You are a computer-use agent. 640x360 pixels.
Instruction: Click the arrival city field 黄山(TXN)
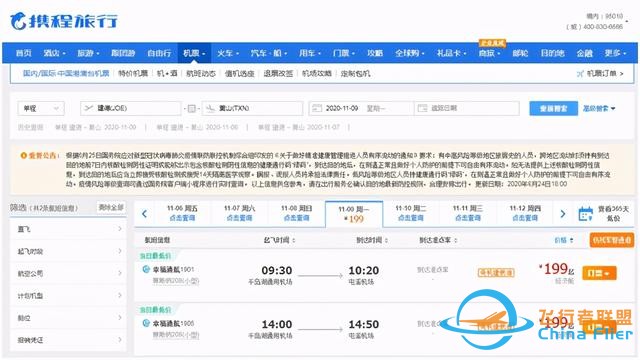click(x=252, y=108)
